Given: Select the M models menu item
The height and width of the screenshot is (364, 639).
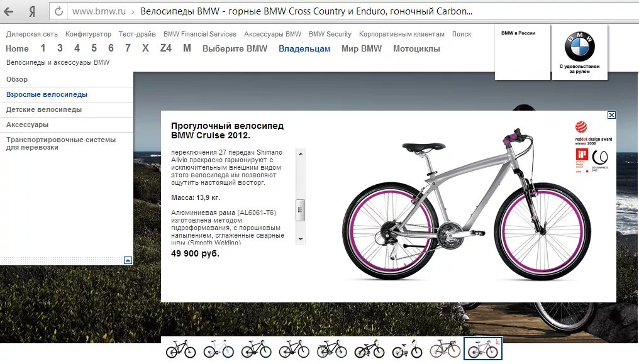Looking at the screenshot, I should (187, 48).
